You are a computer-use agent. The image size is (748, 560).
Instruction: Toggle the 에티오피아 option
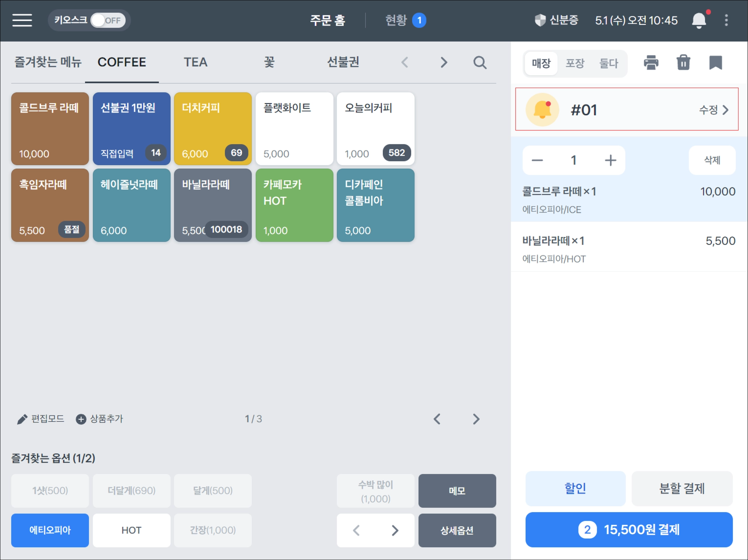point(50,530)
